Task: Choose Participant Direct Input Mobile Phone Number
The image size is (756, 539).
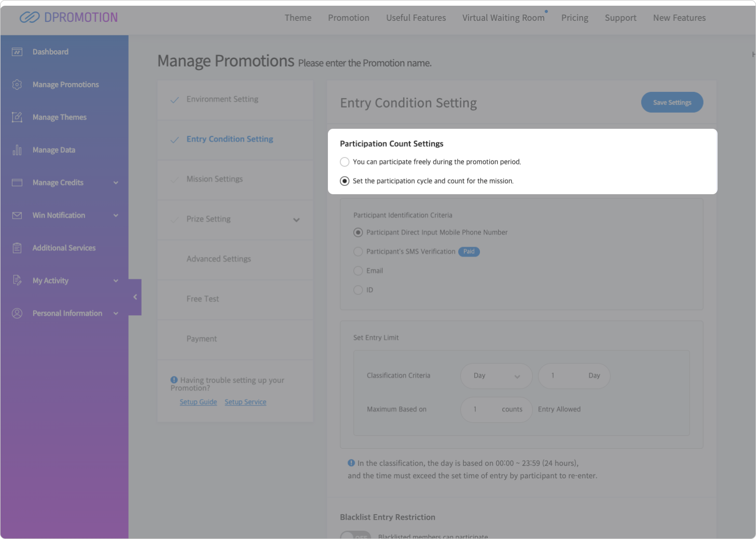Action: [x=358, y=233]
